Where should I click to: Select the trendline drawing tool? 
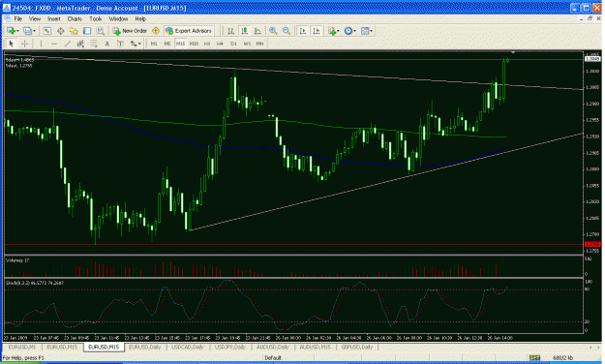click(x=68, y=44)
